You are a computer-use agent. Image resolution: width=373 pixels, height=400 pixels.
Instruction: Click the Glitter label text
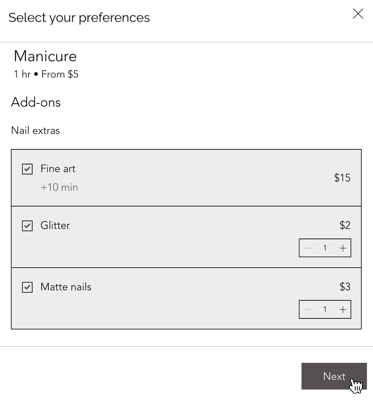point(55,225)
